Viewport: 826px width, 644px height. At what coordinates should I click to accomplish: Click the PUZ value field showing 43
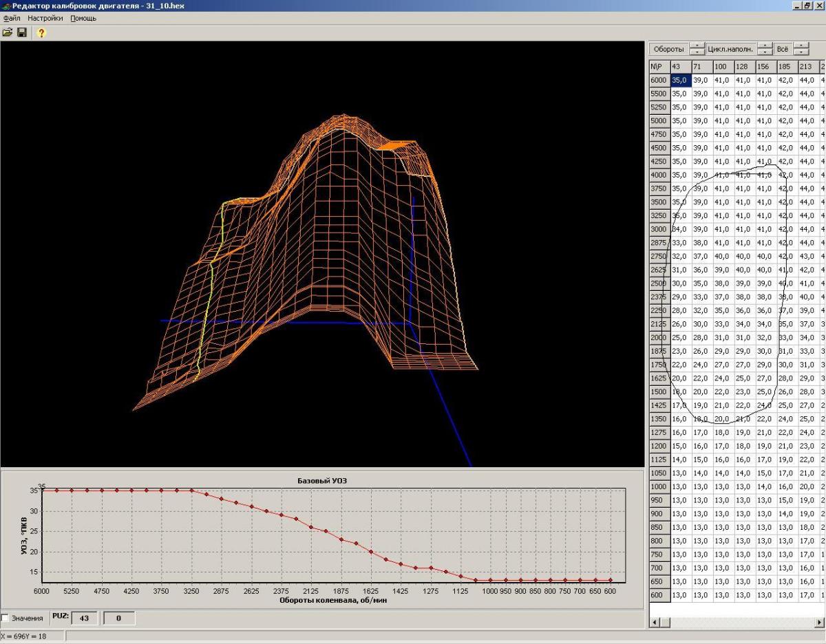[x=85, y=619]
